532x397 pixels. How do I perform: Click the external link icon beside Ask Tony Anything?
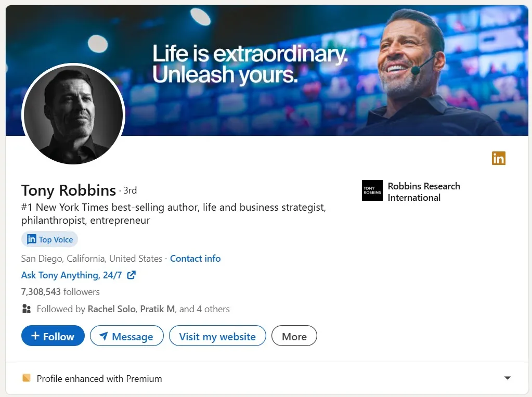tap(132, 275)
